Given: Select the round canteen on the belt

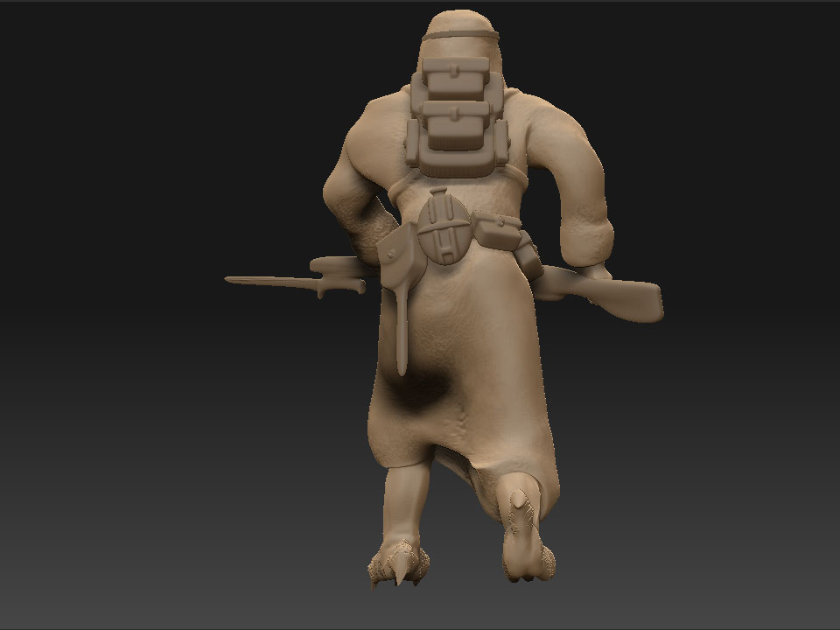Looking at the screenshot, I should tap(443, 227).
